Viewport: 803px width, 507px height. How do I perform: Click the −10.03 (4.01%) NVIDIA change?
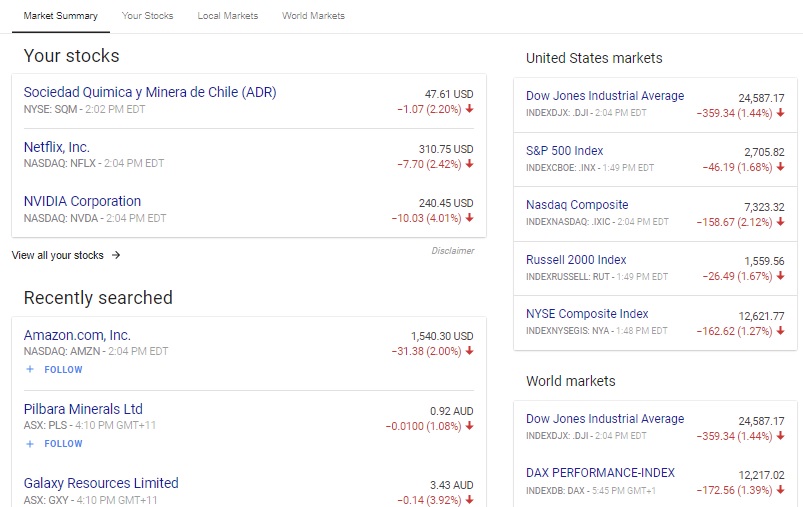tap(426, 218)
